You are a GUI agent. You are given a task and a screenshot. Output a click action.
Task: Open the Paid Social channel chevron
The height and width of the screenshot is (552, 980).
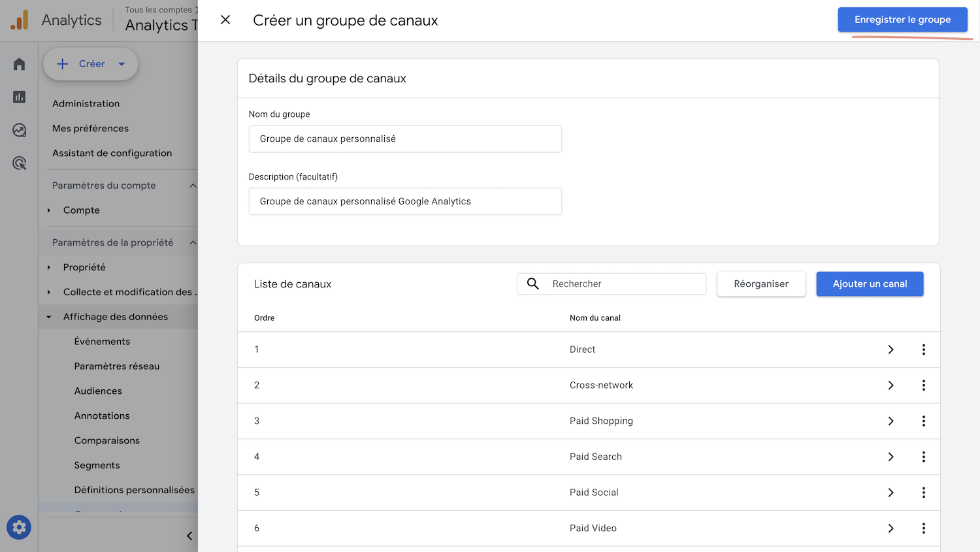click(890, 493)
